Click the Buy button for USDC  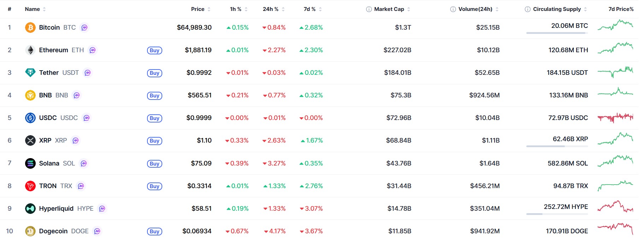coord(154,118)
